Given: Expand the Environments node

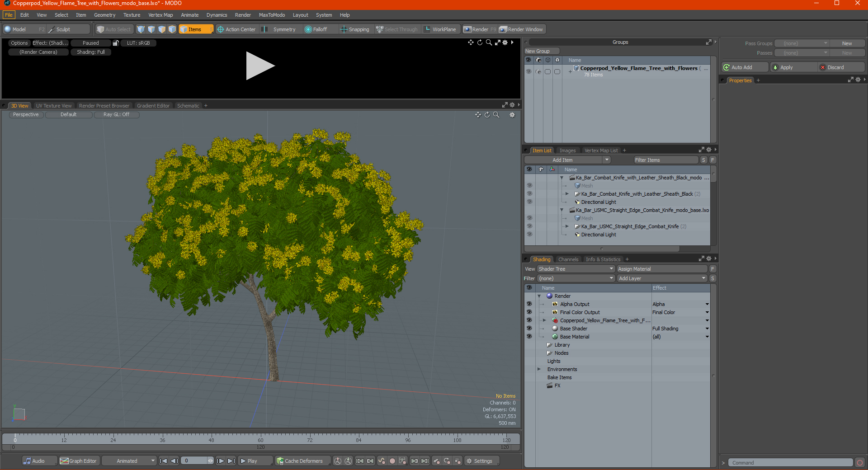Looking at the screenshot, I should tap(539, 369).
